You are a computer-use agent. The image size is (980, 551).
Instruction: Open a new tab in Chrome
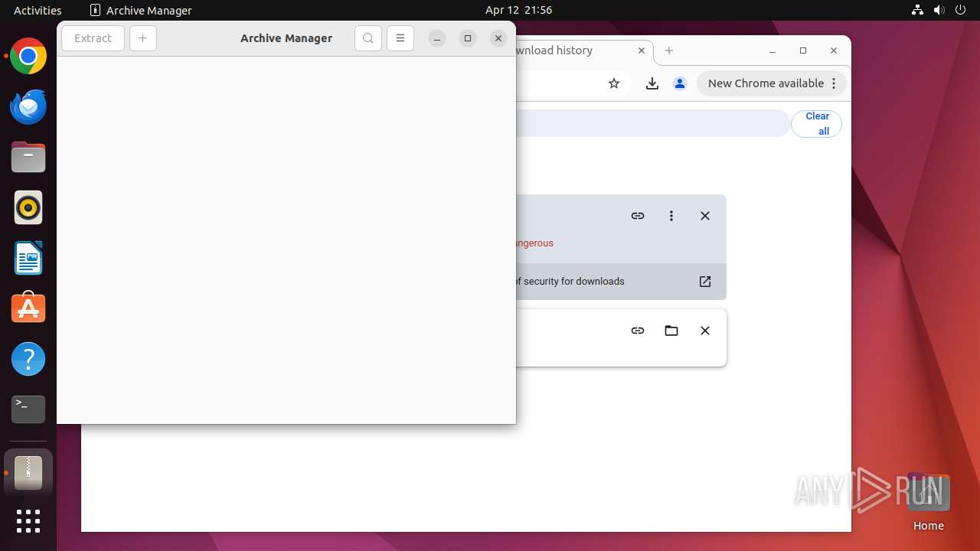click(669, 51)
